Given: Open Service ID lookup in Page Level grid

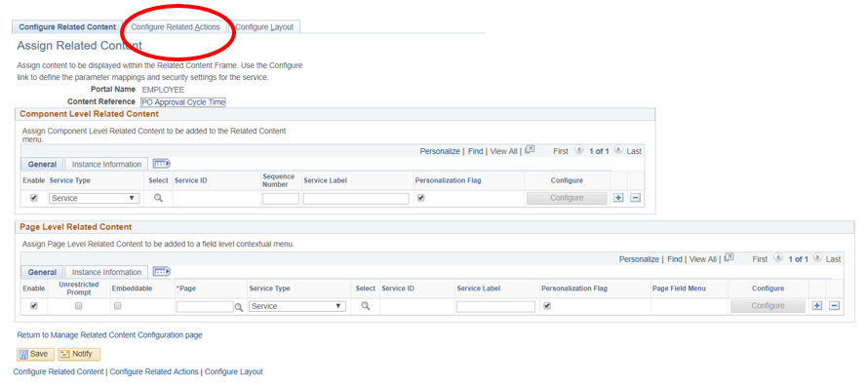Looking at the screenshot, I should pos(366,306).
